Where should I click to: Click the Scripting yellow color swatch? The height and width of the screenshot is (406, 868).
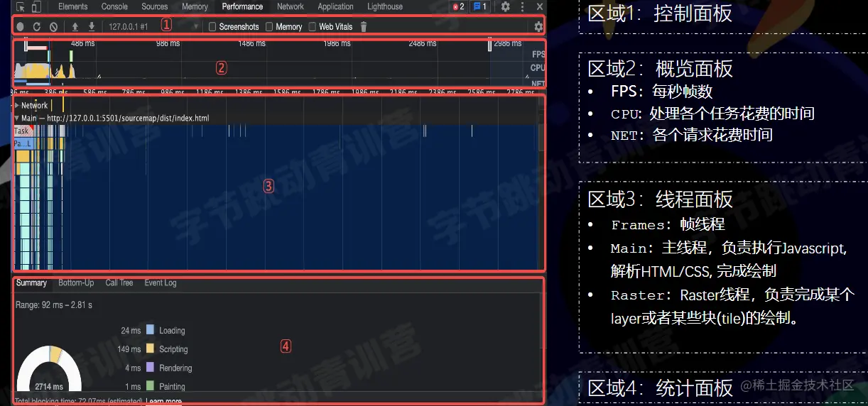pyautogui.click(x=150, y=349)
